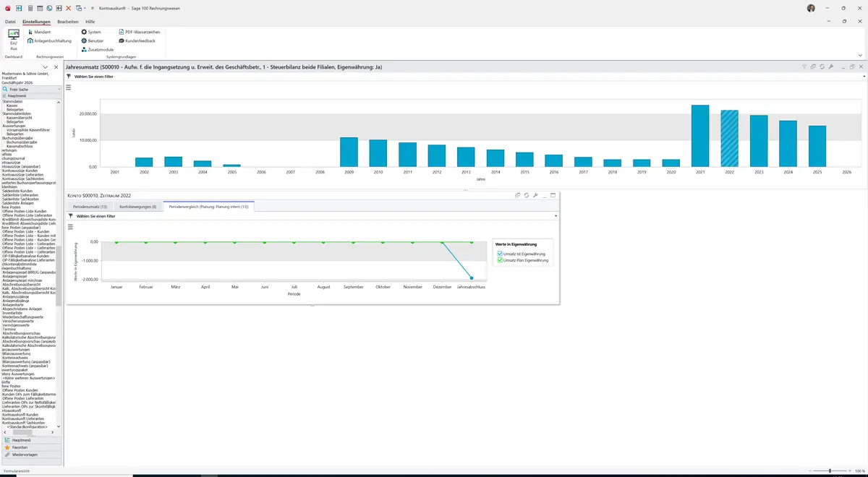
Task: Click the wrench icon in Jahresumsatz header
Action: pos(830,66)
